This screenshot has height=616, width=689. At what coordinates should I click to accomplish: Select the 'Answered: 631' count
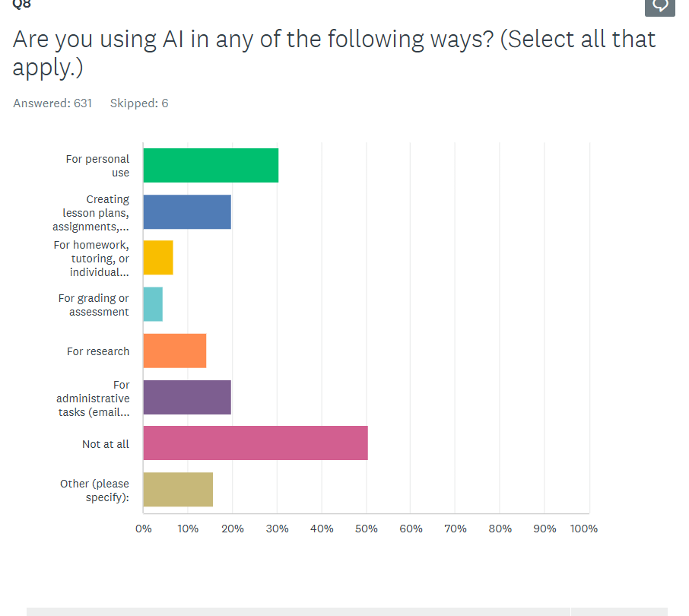coord(52,103)
